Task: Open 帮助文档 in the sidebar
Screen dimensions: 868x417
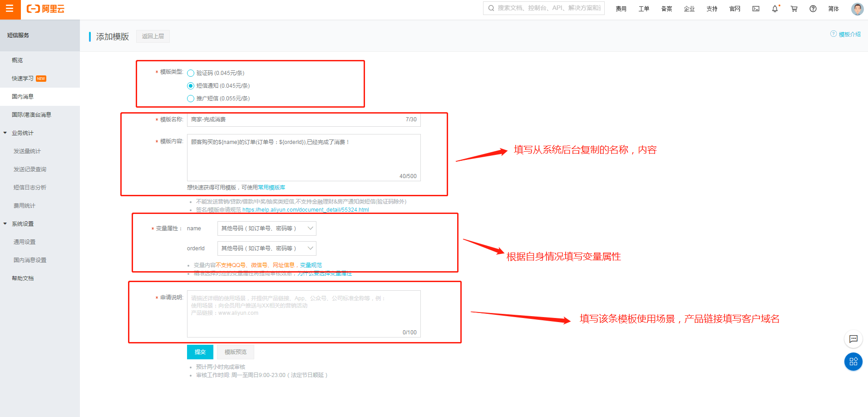Action: tap(23, 278)
